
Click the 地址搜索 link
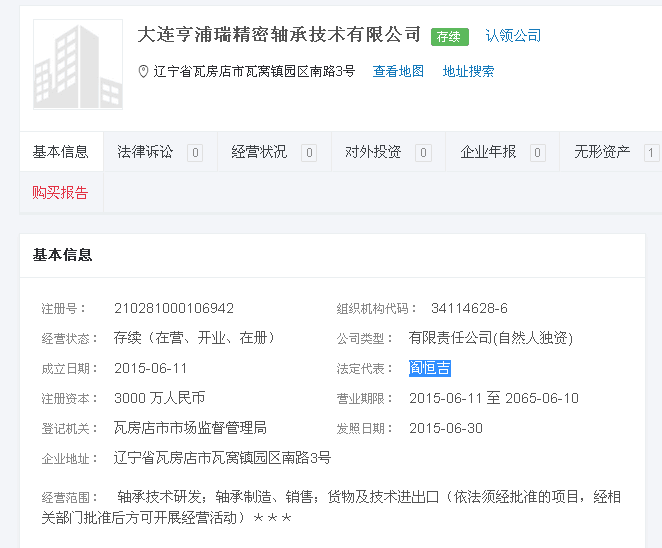click(x=468, y=72)
